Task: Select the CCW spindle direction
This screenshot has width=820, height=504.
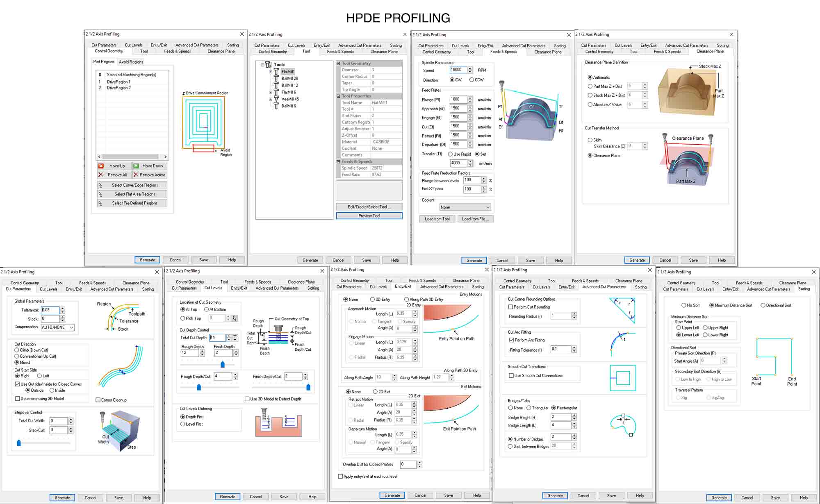Action: point(476,80)
